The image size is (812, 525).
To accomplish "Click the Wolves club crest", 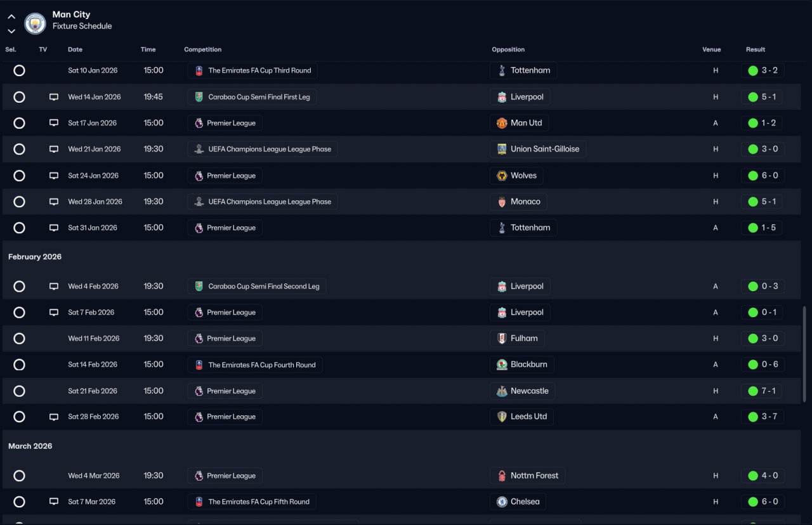I will [502, 176].
